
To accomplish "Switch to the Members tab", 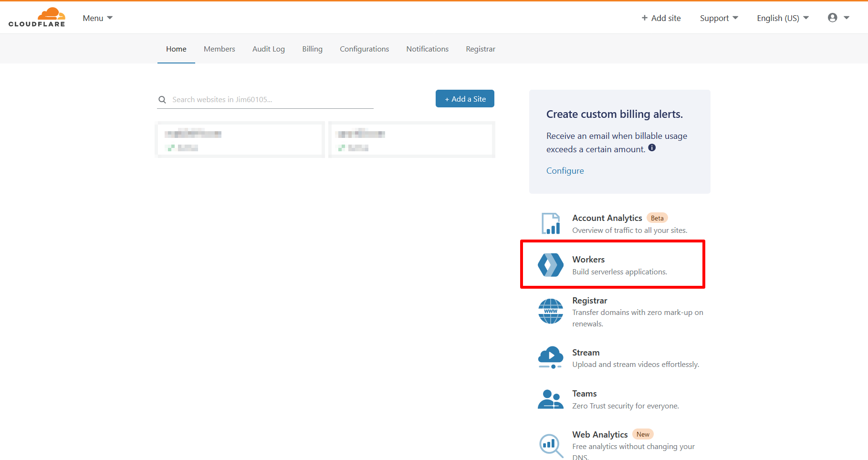I will pos(219,49).
